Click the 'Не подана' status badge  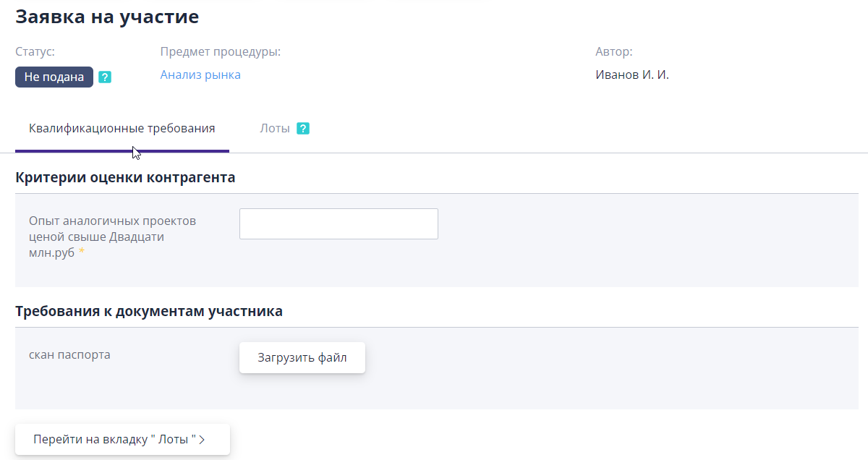tap(54, 77)
